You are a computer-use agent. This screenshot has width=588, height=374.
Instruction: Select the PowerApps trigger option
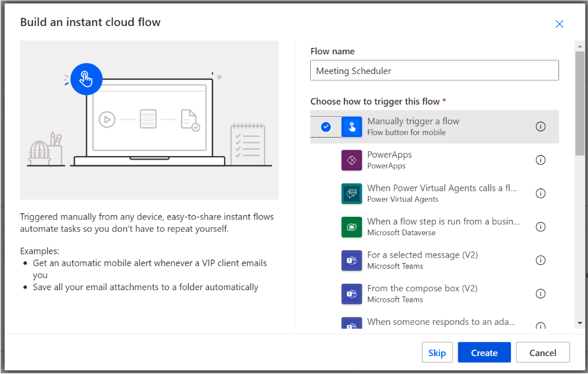point(435,160)
